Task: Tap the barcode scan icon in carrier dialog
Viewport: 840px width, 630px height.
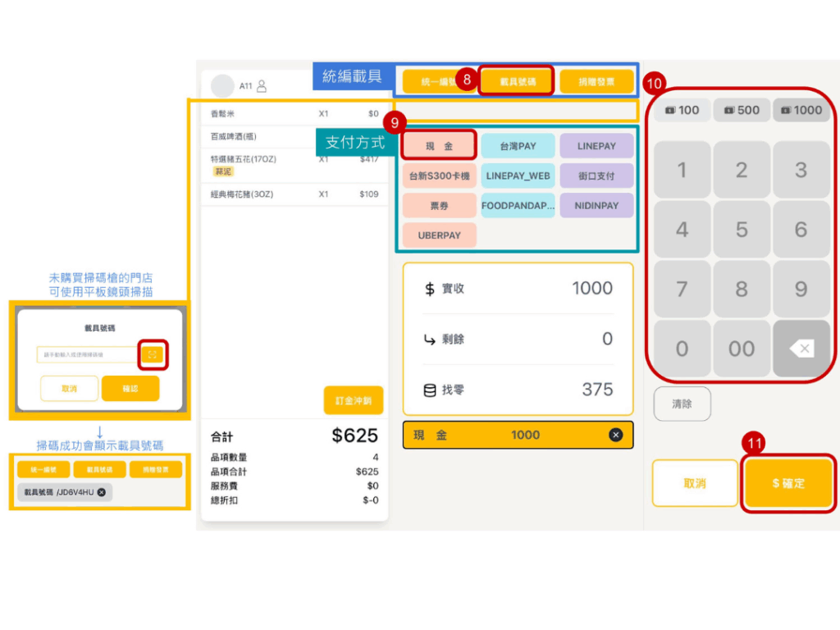Action: [153, 354]
